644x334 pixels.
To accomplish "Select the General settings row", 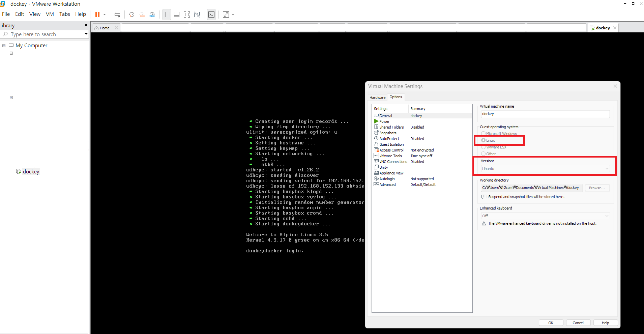I will tap(422, 116).
